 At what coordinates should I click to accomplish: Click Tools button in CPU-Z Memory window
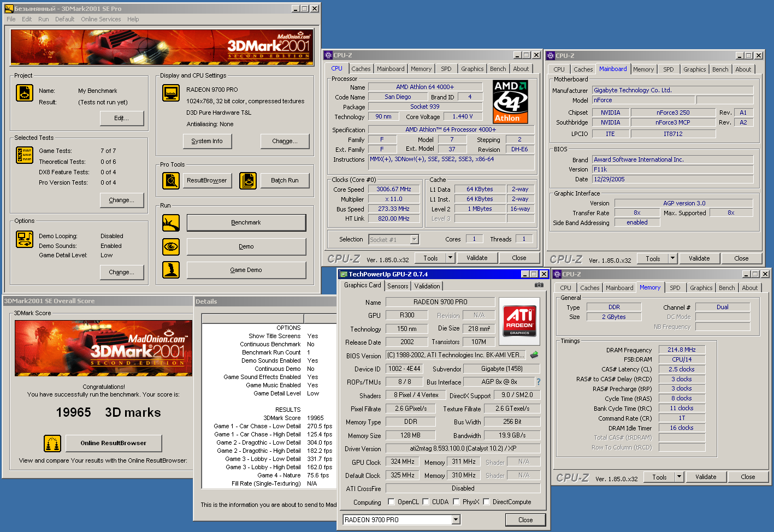[659, 477]
